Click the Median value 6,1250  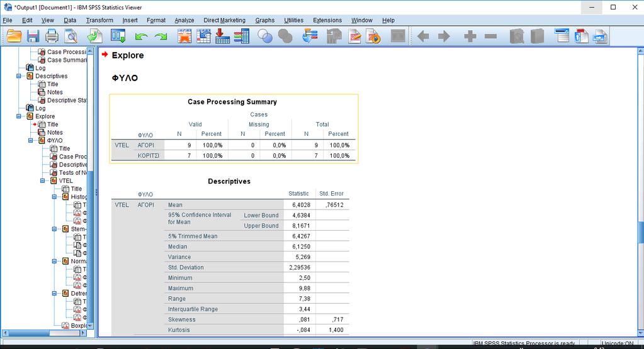(301, 247)
